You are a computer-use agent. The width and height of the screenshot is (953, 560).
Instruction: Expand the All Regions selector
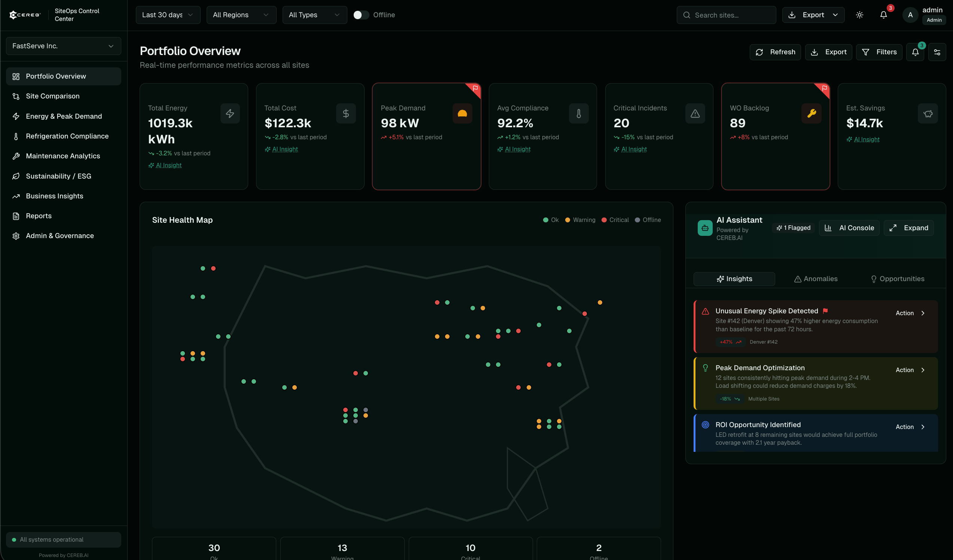241,15
